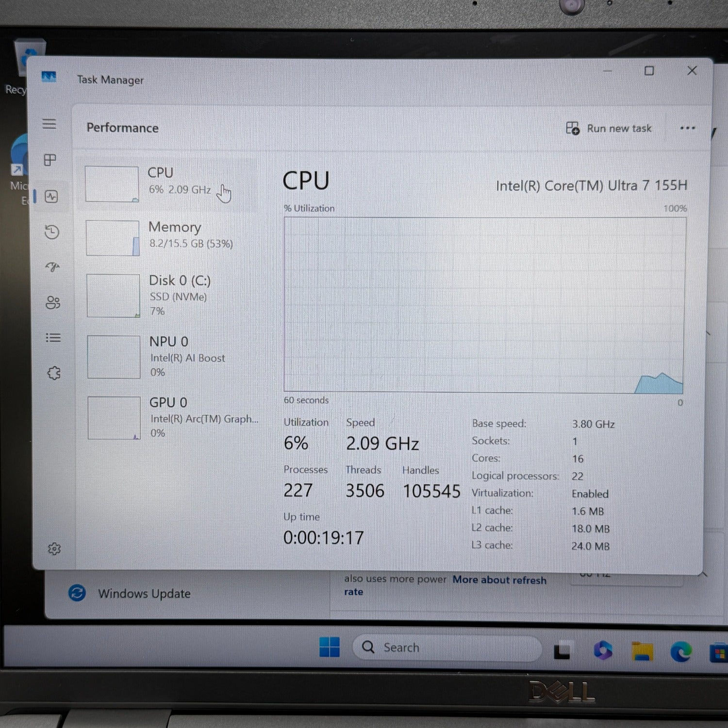Select the Performance view icon
The width and height of the screenshot is (728, 728).
click(50, 197)
